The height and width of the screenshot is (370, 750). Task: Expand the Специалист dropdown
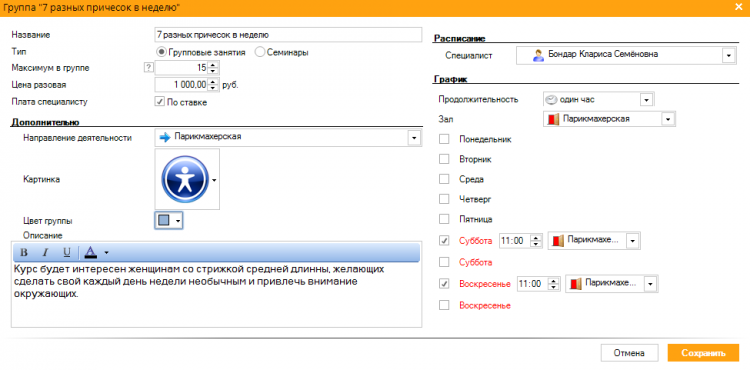(x=728, y=56)
